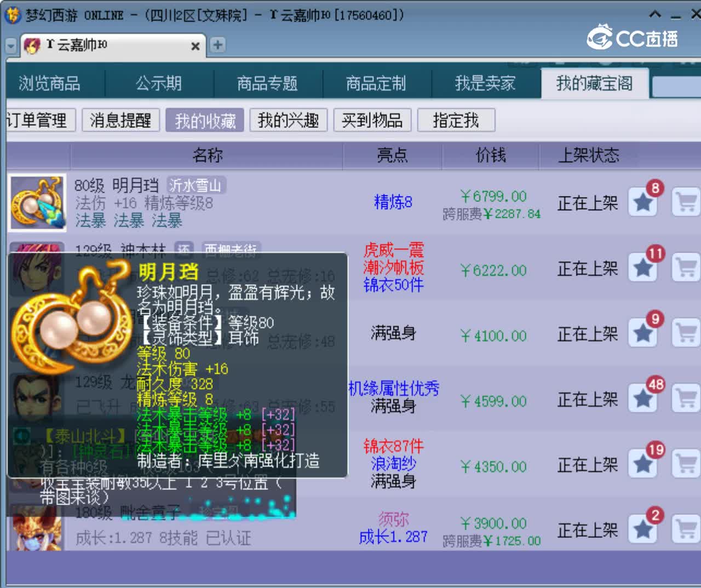The width and height of the screenshot is (701, 588).
Task: Sort by the 名称 column header
Action: (207, 155)
